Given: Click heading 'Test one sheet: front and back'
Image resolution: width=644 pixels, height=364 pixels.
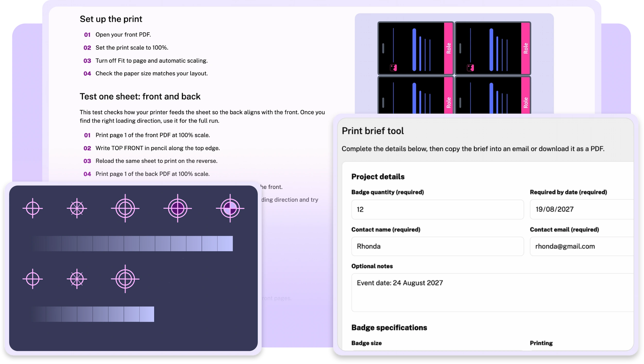Looking at the screenshot, I should tap(140, 96).
